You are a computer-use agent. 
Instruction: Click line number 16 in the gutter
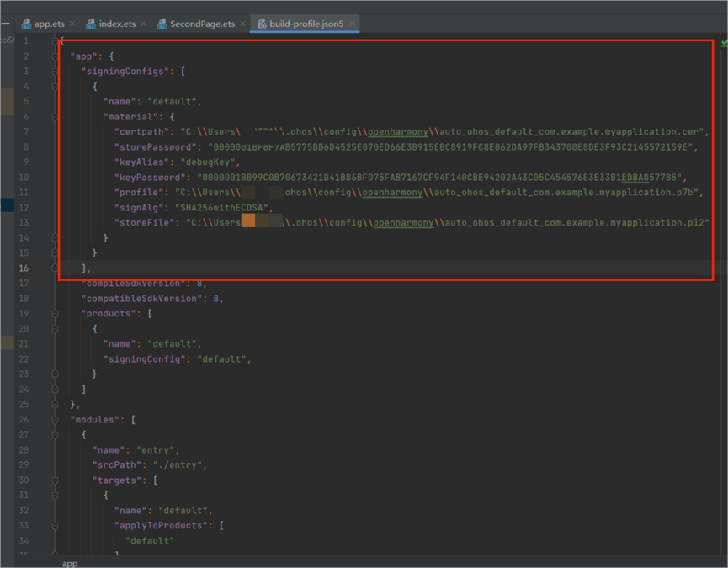24,268
